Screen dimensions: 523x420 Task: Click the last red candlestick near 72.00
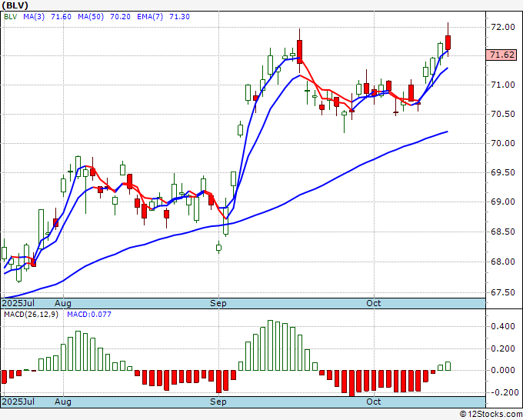(x=448, y=42)
